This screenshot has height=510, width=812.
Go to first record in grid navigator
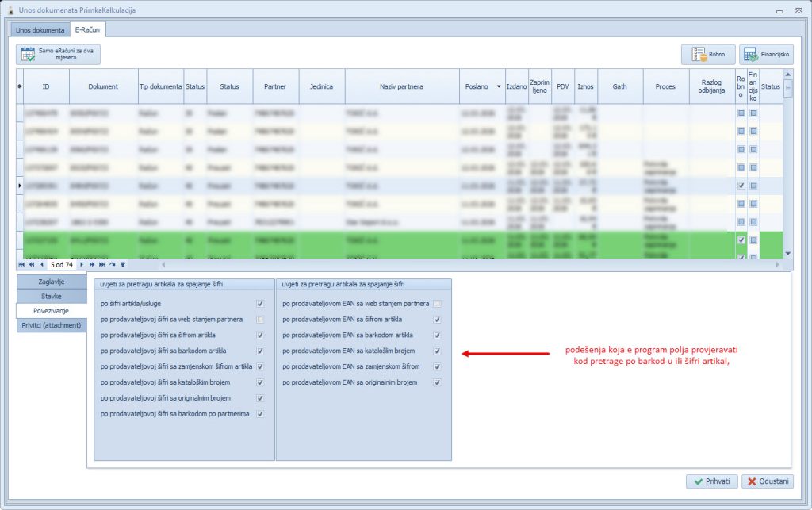21,265
